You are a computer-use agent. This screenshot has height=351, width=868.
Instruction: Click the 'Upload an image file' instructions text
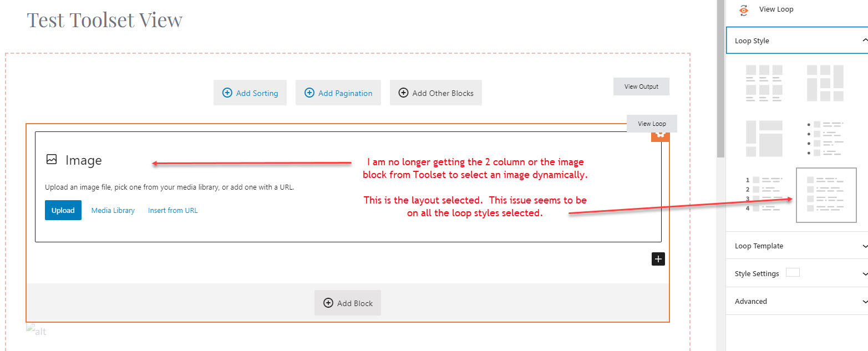[x=170, y=187]
